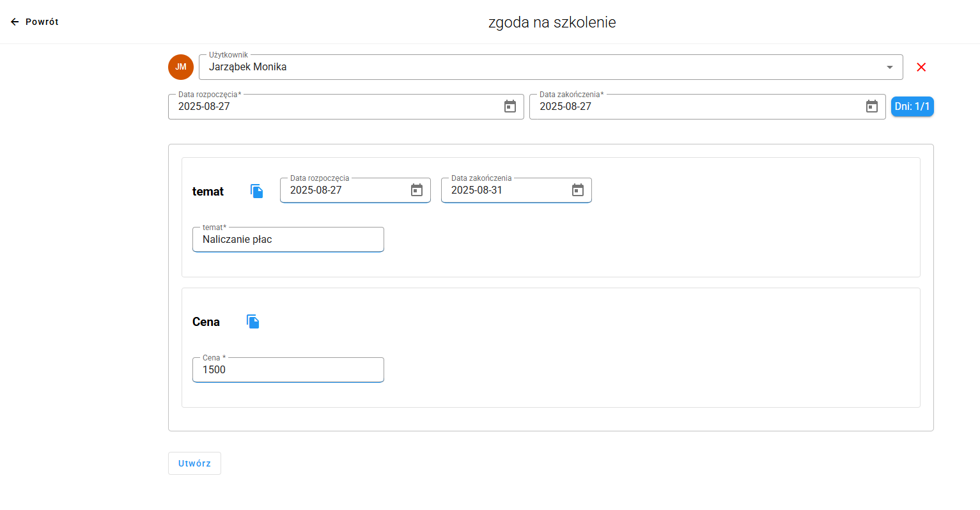Click the Dni: 1/1 badge

tap(912, 107)
